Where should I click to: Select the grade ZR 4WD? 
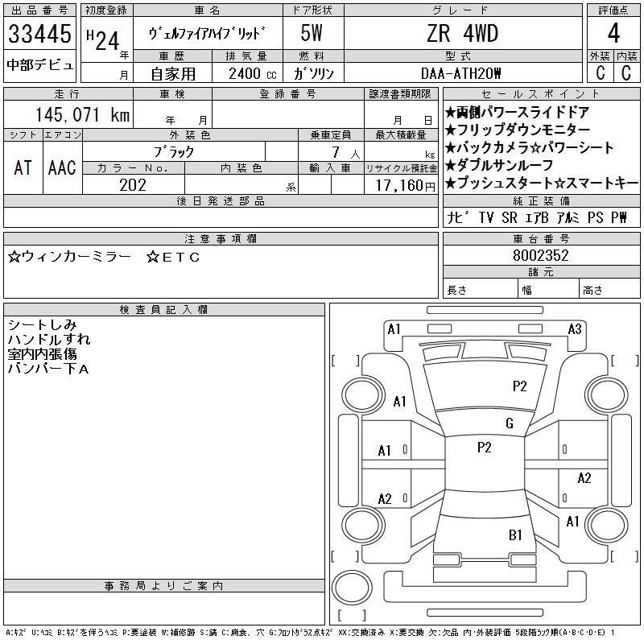pos(462,33)
